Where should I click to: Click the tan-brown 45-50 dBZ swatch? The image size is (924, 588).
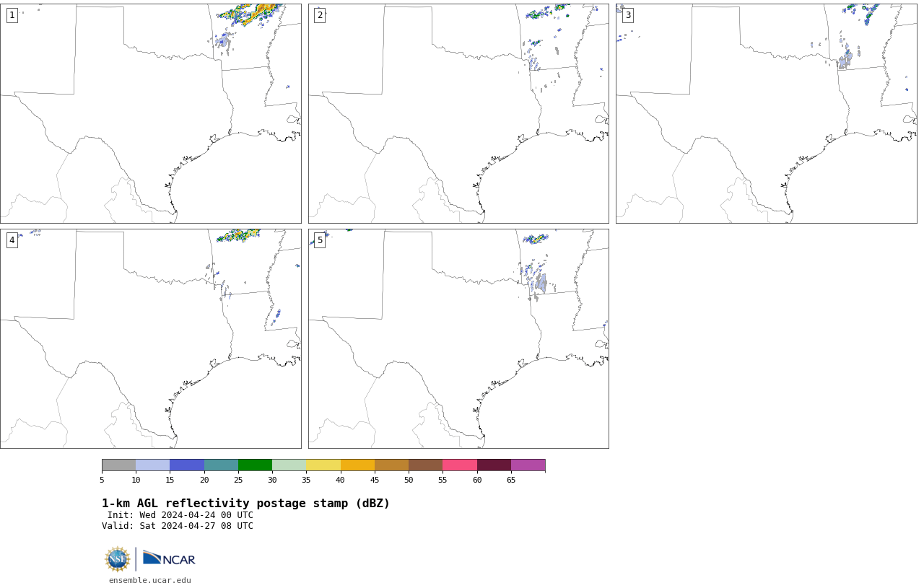[391, 465]
